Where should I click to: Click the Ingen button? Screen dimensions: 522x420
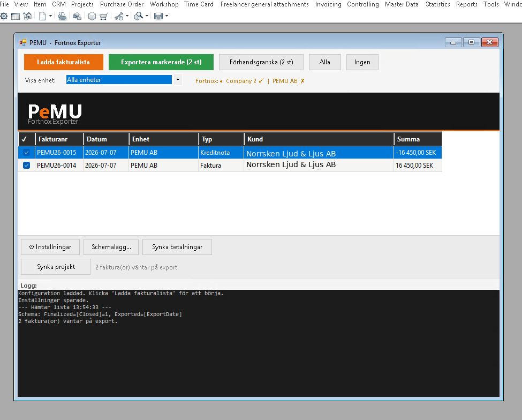pos(362,62)
